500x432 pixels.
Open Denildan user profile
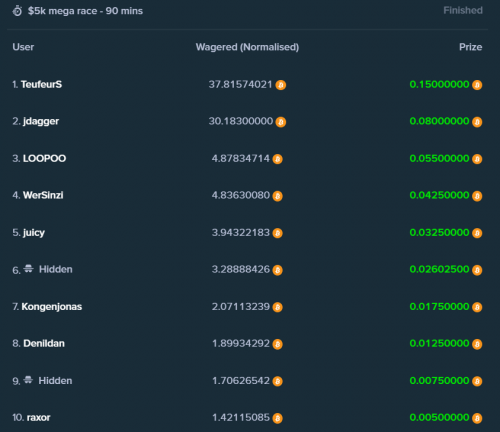pos(44,343)
